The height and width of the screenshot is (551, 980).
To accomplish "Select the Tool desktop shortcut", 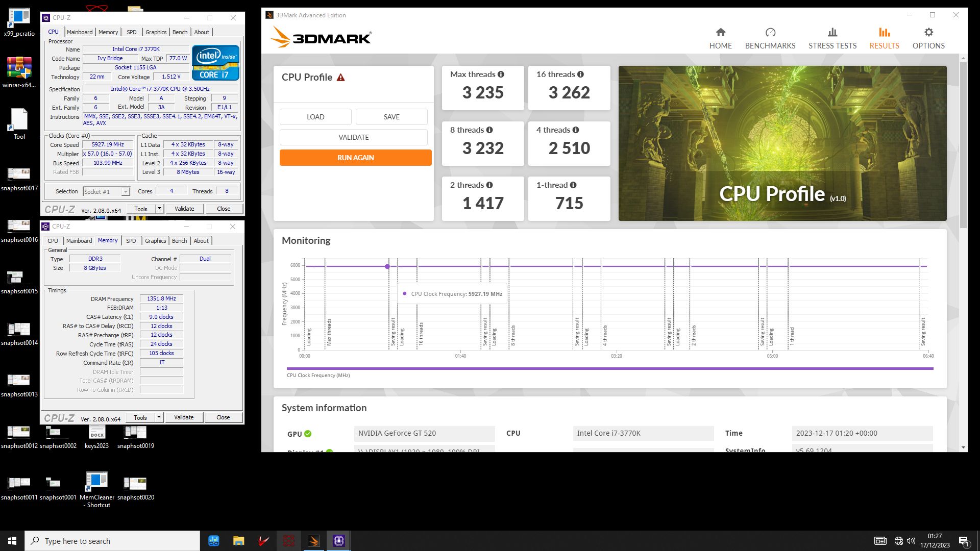I will click(x=19, y=124).
